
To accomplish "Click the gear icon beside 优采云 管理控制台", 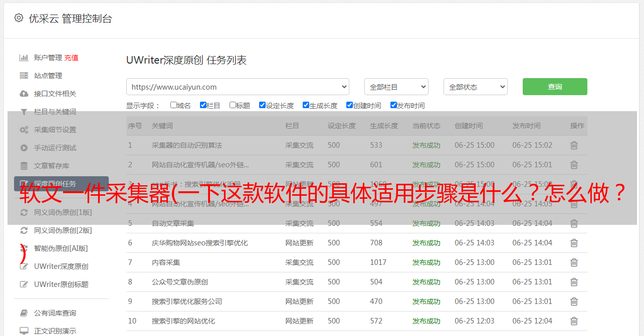I will 19,18.
